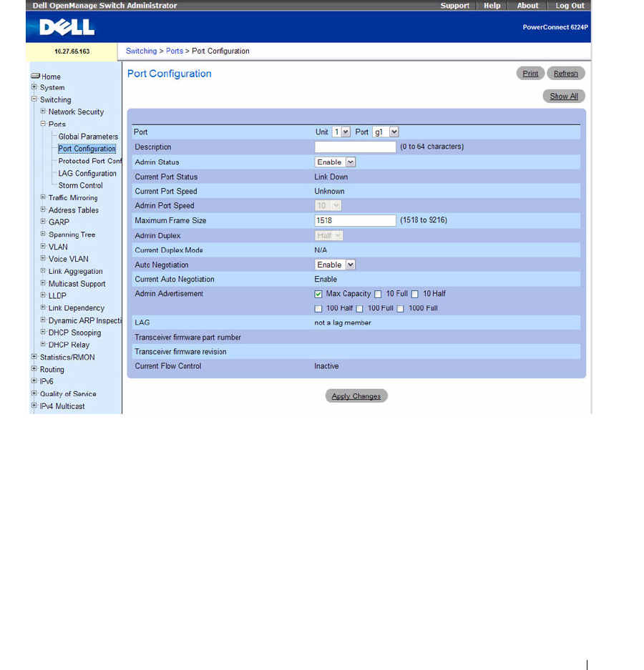Check the 10 Half advertisement box

(x=415, y=294)
